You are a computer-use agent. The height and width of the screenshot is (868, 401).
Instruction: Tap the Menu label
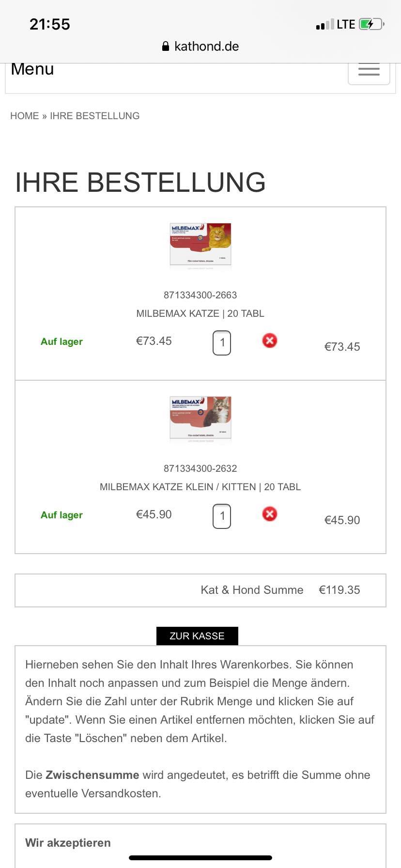(32, 69)
